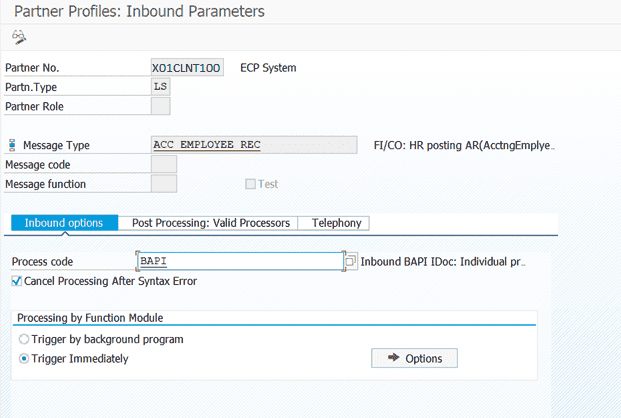Focus the Partn.Type field containing LS
621x418 pixels.
pos(160,87)
